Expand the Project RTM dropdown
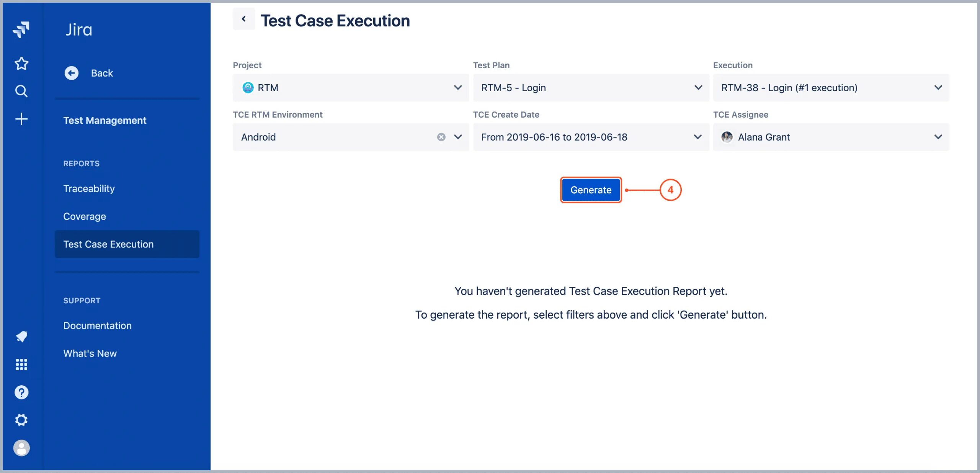The height and width of the screenshot is (473, 980). tap(458, 88)
